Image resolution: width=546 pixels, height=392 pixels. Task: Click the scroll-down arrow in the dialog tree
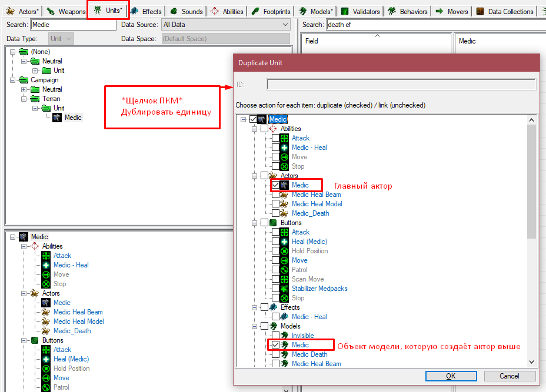(531, 362)
